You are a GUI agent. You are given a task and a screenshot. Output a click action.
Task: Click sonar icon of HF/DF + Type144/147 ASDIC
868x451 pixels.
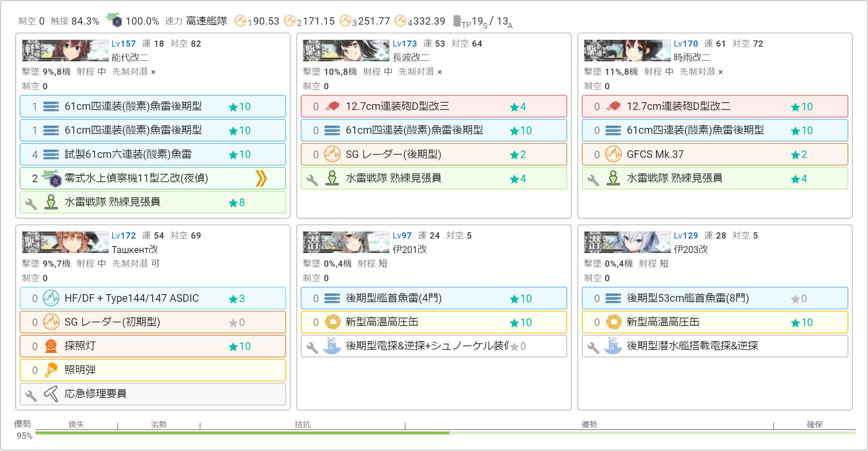click(51, 298)
